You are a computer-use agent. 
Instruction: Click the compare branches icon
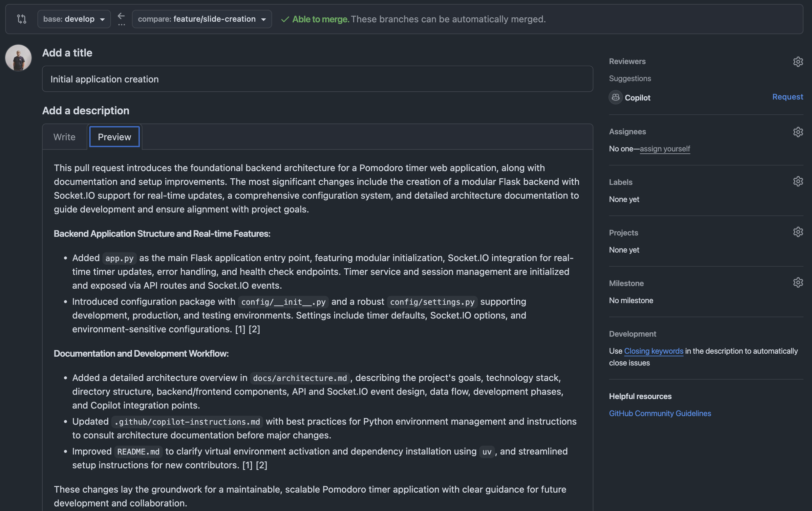(22, 19)
